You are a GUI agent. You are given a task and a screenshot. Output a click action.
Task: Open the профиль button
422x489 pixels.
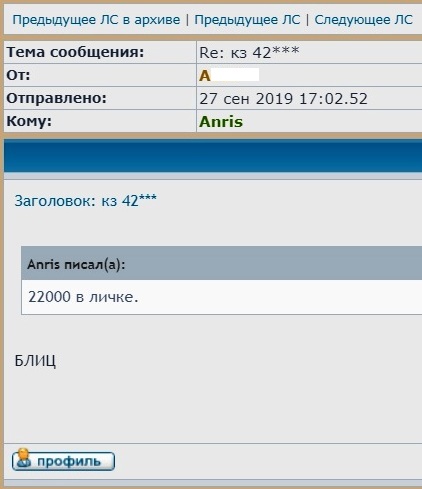click(x=63, y=461)
